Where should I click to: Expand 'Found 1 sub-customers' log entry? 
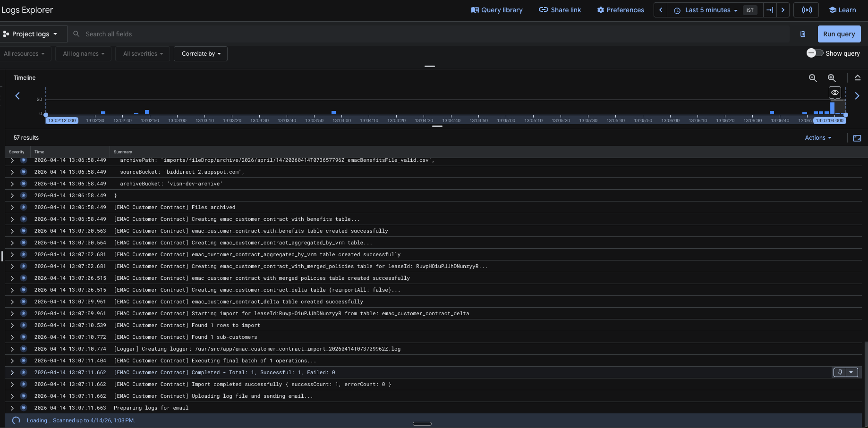(12, 337)
